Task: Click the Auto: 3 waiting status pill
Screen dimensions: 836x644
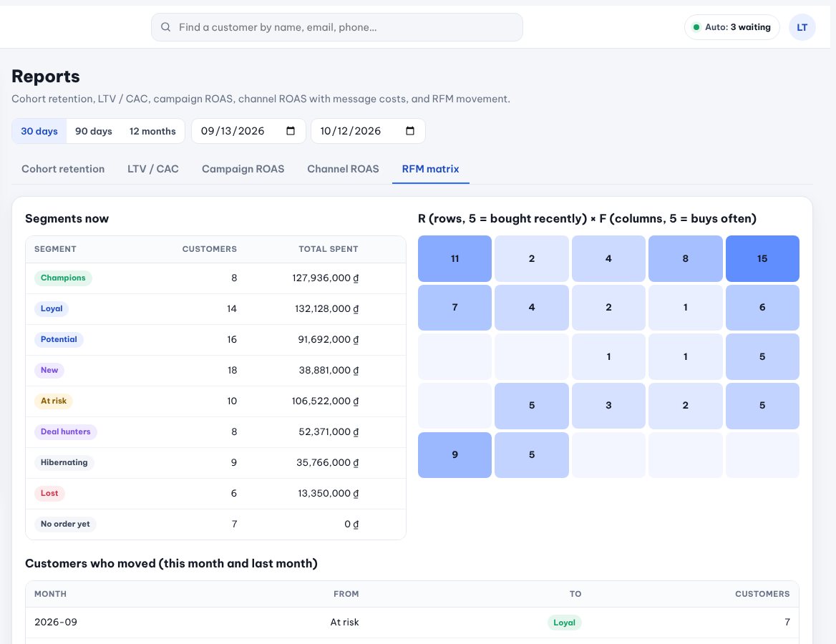Action: (732, 27)
